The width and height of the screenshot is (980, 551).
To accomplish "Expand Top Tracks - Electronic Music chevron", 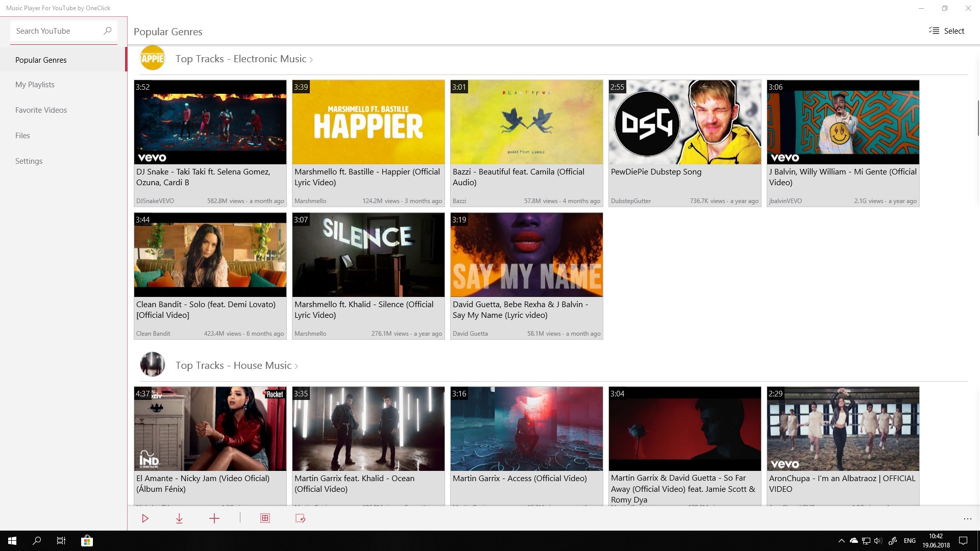I will (x=311, y=60).
